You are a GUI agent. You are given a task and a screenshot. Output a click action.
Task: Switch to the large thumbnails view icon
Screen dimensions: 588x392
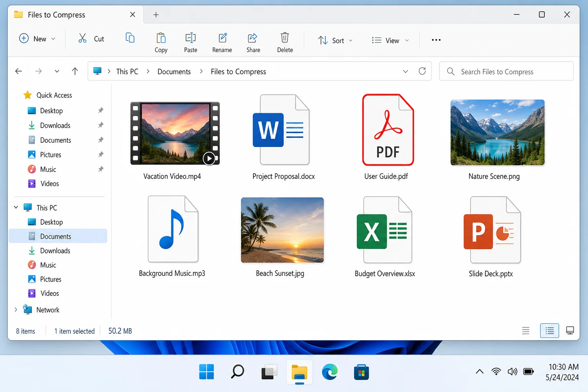[570, 331]
